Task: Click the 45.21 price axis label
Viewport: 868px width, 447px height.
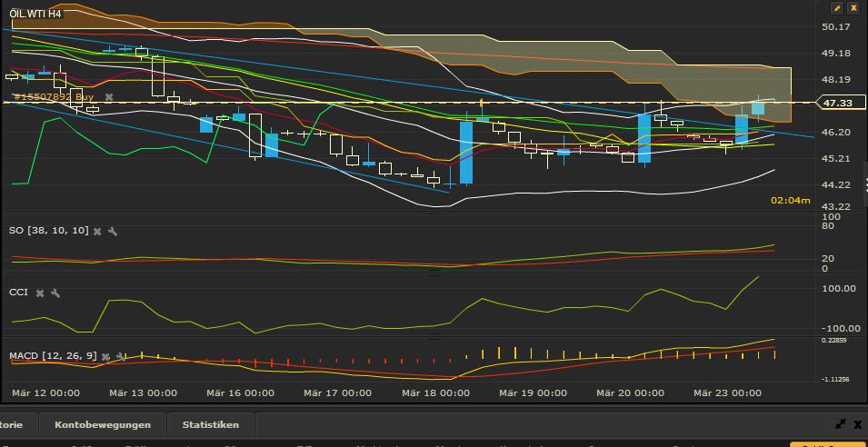Action: pyautogui.click(x=836, y=159)
